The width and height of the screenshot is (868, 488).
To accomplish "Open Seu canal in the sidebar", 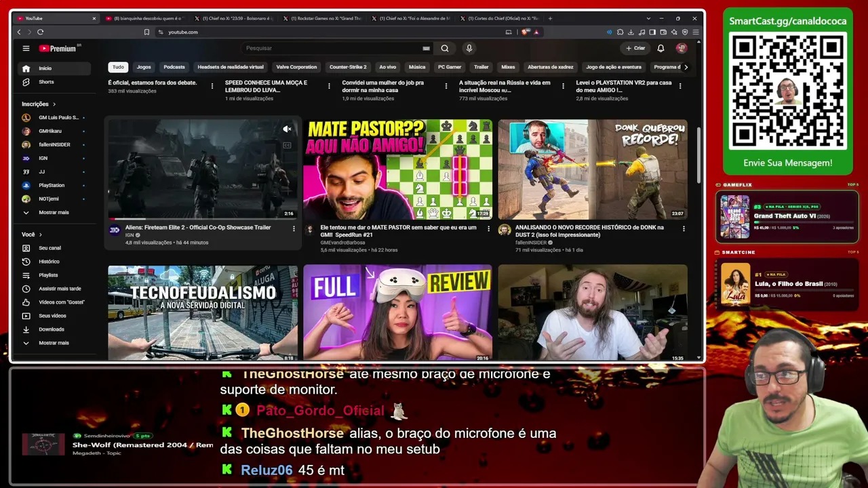I will 55,248.
